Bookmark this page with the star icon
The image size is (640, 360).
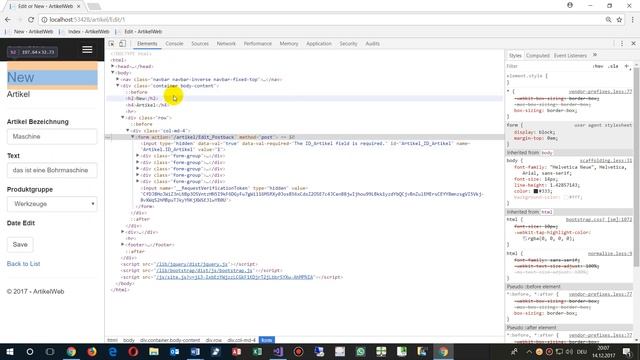click(619, 20)
